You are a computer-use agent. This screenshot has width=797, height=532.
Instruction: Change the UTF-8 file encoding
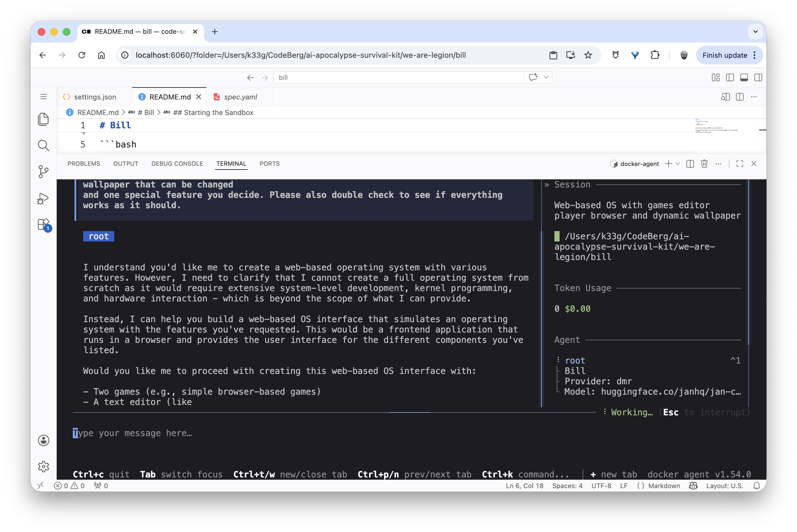[x=601, y=486]
